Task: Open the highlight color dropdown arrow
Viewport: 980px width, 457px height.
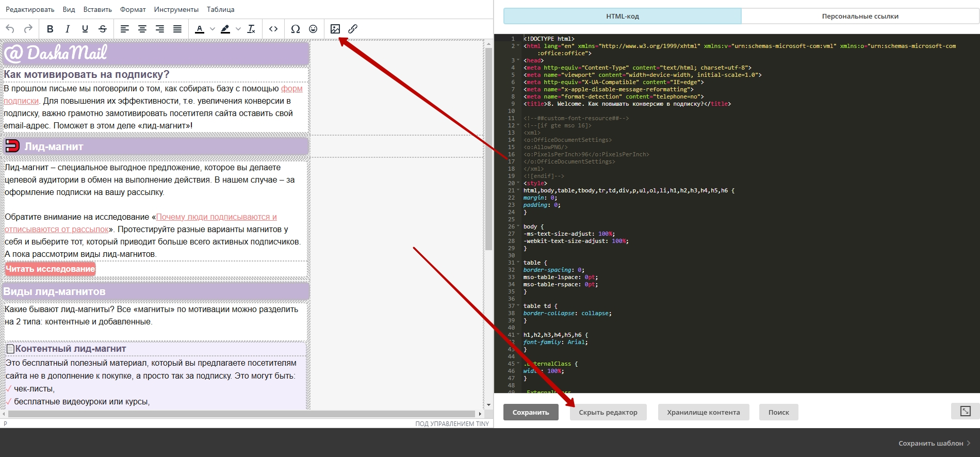Action: tap(238, 29)
